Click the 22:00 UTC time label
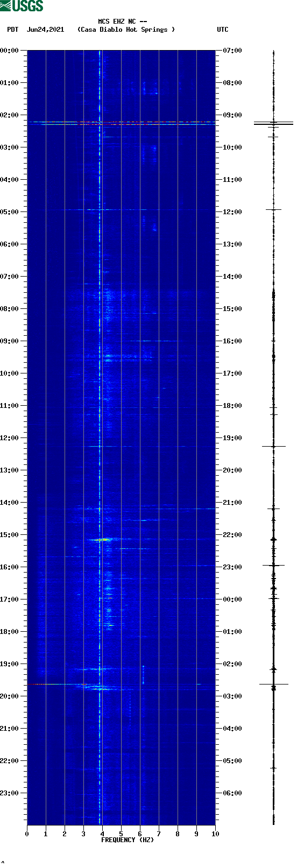This screenshot has height=868, width=297. 232,535
